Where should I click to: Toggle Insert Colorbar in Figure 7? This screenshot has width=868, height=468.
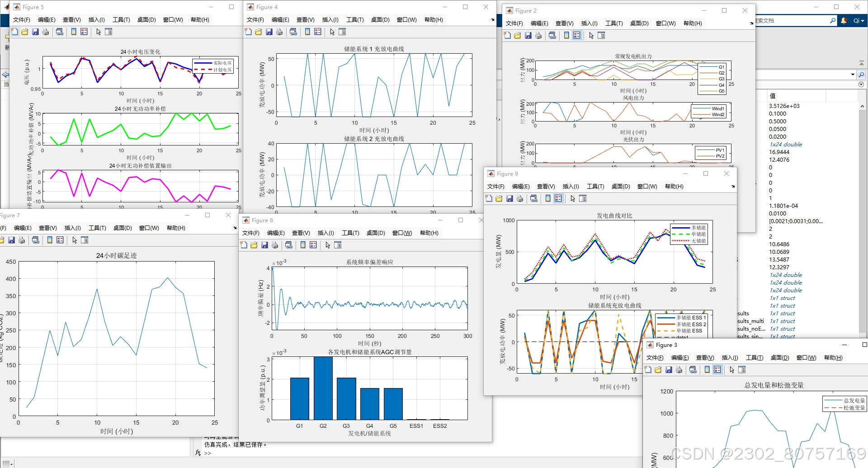point(50,240)
